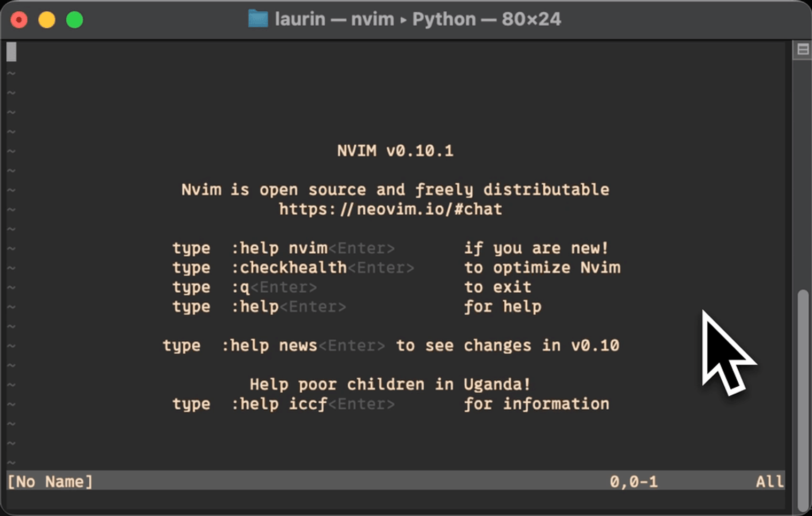Click the red close window button

(x=19, y=20)
